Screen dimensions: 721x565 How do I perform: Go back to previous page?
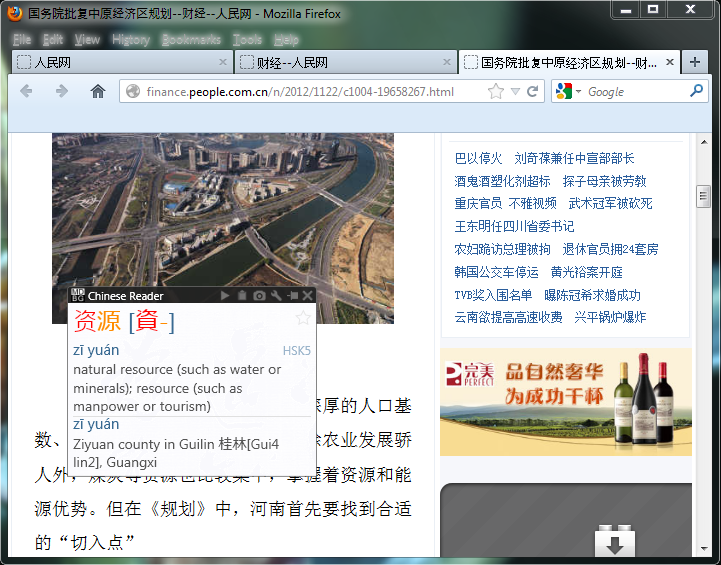pyautogui.click(x=26, y=91)
